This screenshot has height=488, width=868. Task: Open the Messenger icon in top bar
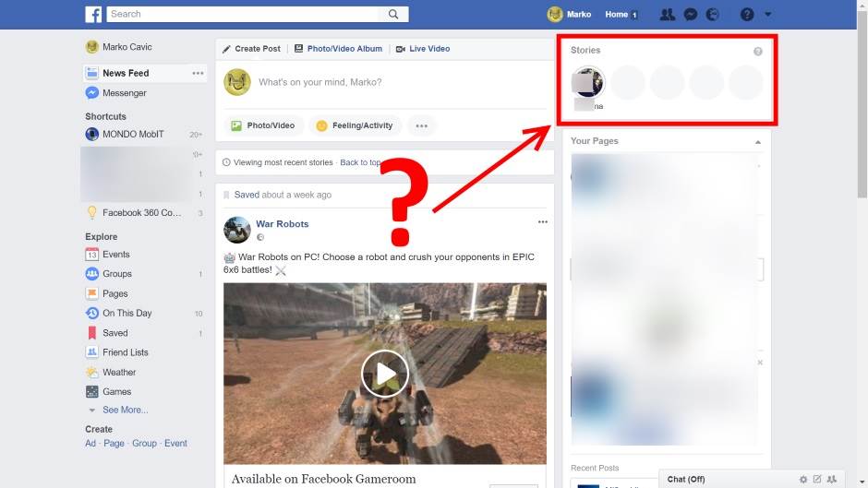(690, 15)
